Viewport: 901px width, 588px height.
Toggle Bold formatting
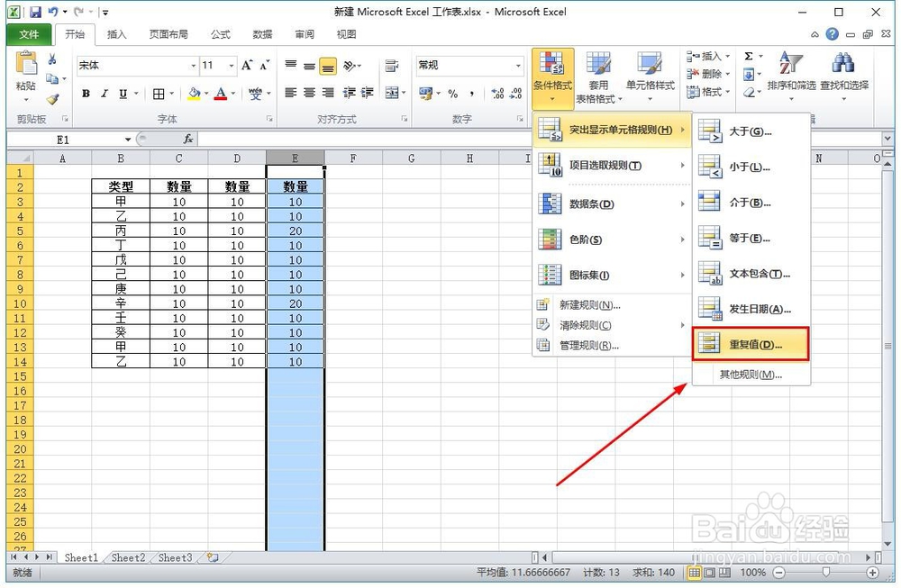[x=86, y=94]
